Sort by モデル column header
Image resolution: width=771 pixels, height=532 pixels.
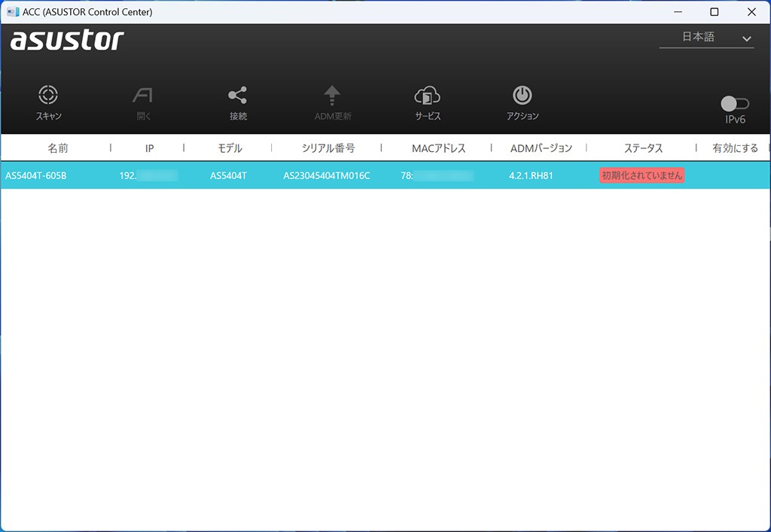coord(230,147)
